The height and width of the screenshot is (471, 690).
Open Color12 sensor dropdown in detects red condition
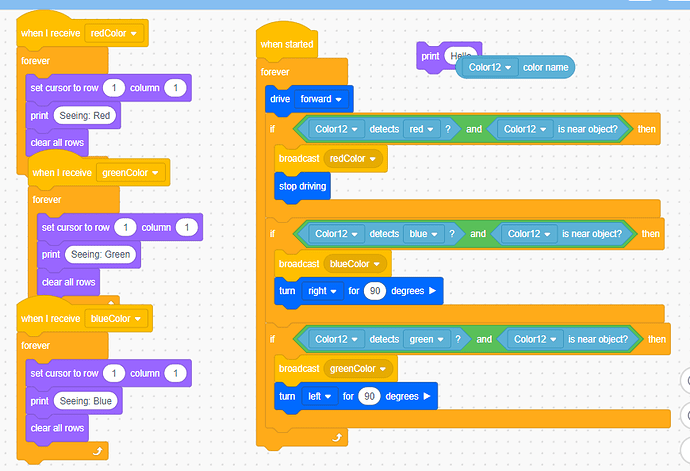(x=336, y=129)
